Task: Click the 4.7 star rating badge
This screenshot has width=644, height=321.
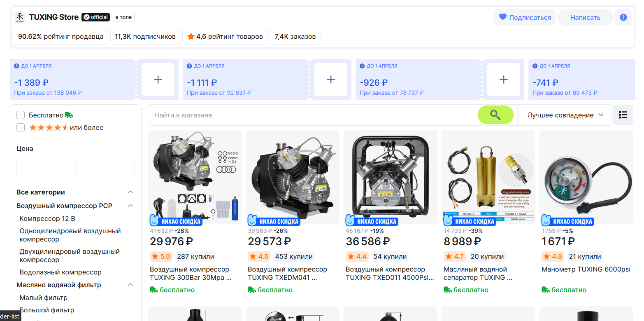Action: [455, 257]
